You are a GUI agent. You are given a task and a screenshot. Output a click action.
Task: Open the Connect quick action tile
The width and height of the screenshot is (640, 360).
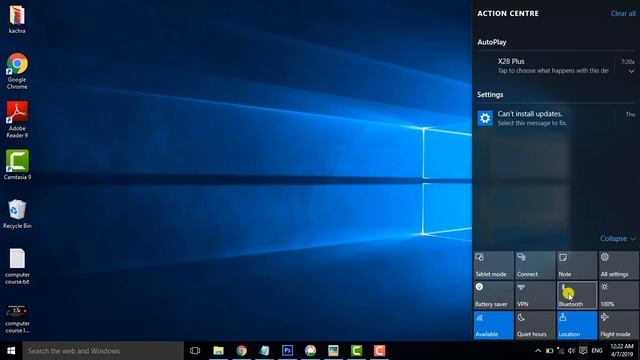tap(535, 265)
